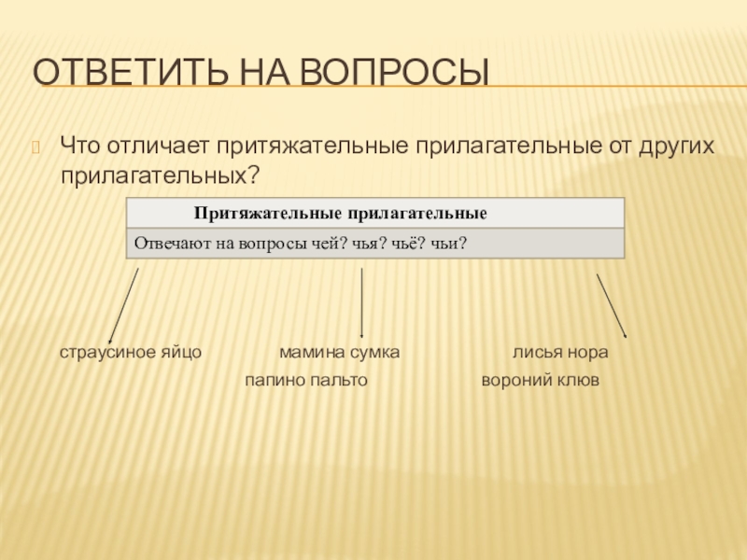Click the table header 'Притяжательные прилагательные'
This screenshot has height=560, width=747.
[x=375, y=213]
